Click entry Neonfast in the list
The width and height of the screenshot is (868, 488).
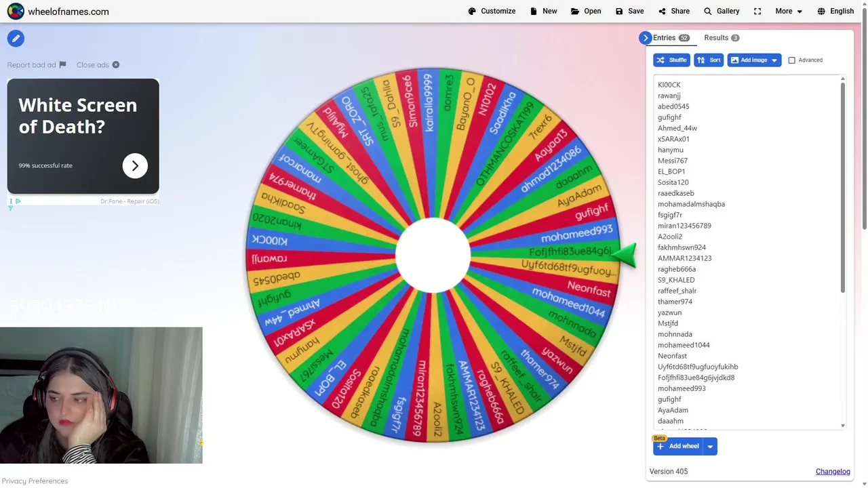point(672,356)
